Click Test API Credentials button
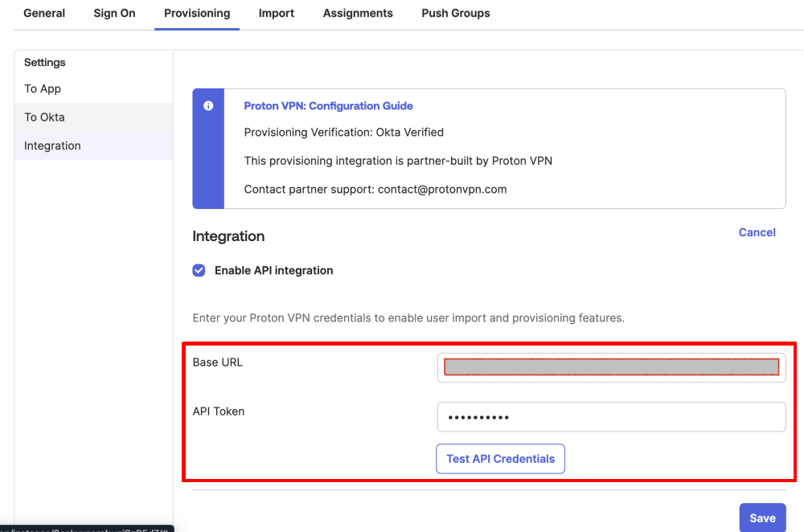804x532 pixels. [500, 459]
